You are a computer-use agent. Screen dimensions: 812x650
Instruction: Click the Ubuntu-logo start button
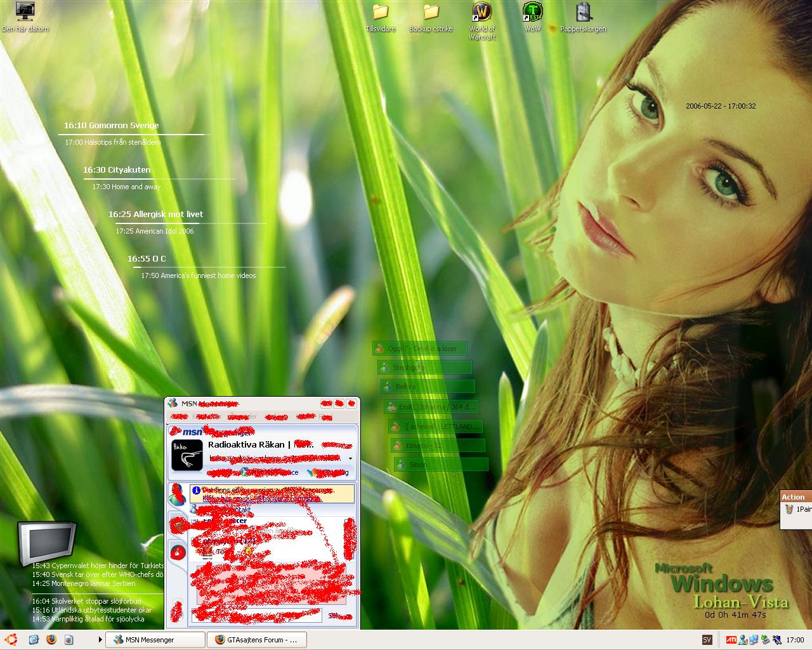point(10,640)
